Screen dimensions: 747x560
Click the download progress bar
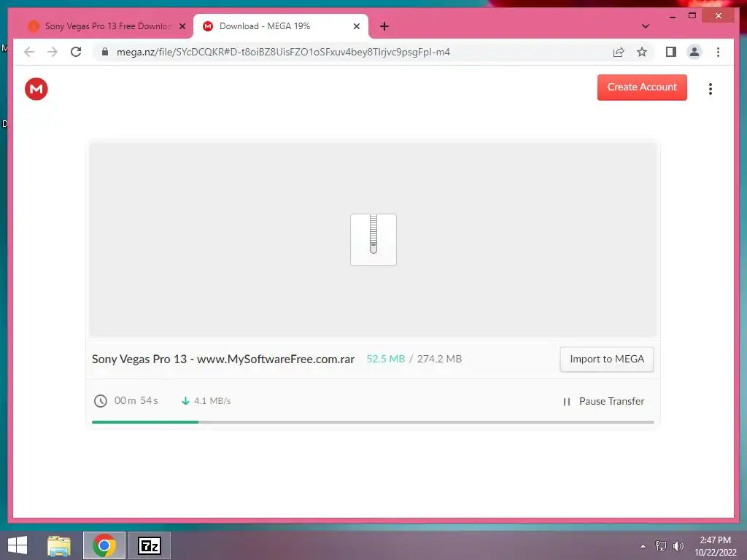[x=373, y=422]
